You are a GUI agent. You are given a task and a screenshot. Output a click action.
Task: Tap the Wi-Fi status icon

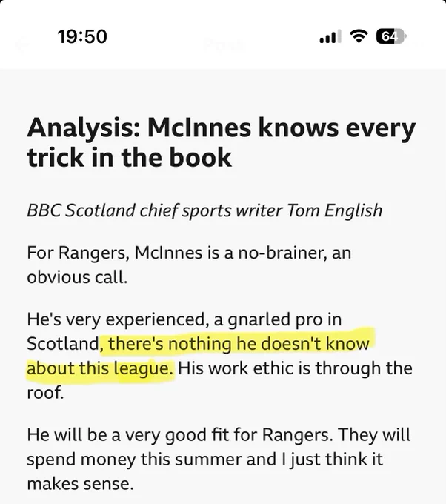point(359,36)
